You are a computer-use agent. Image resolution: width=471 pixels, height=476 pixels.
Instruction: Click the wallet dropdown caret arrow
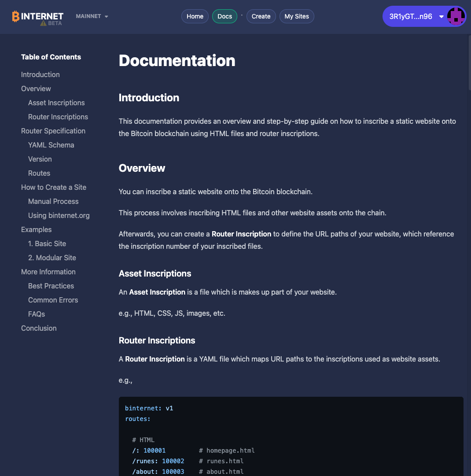point(441,17)
